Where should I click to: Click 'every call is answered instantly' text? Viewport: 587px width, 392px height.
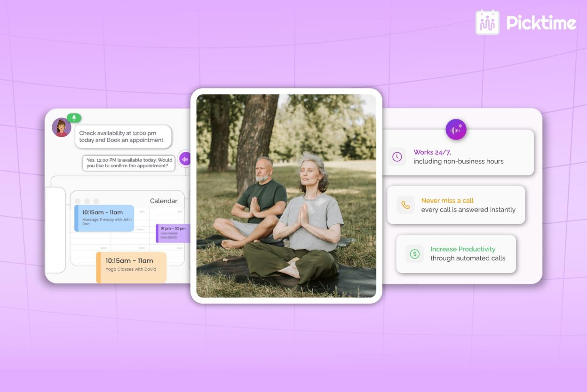click(x=468, y=210)
